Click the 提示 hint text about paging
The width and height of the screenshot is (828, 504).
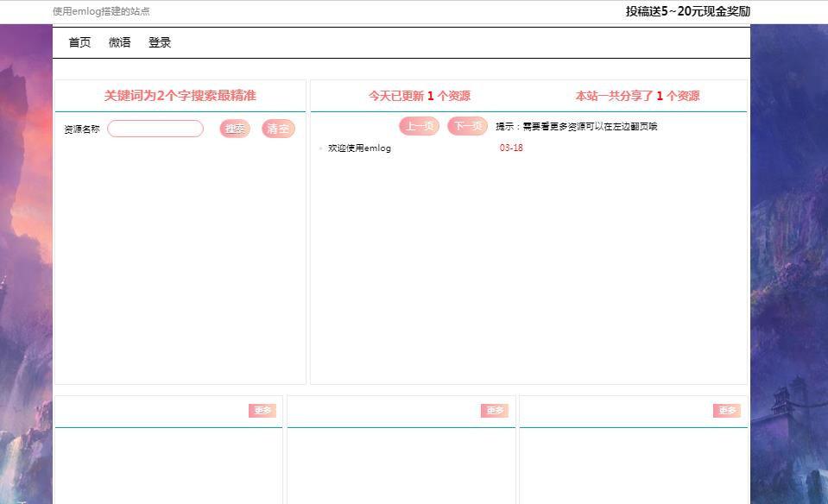click(x=577, y=127)
